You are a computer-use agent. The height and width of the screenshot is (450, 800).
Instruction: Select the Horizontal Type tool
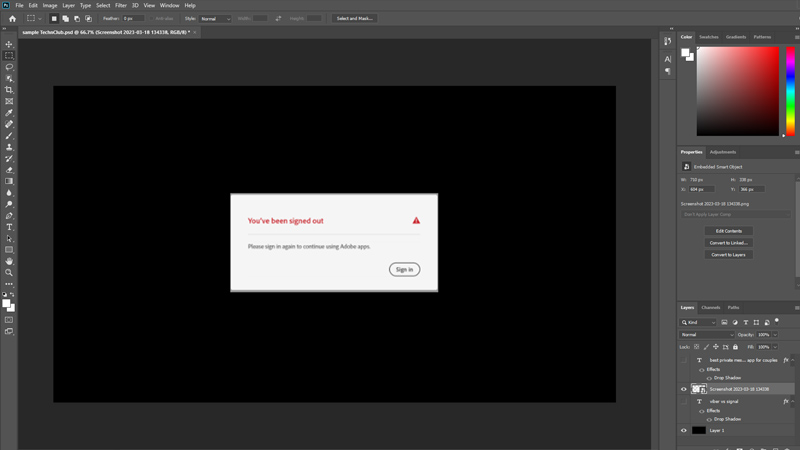pyautogui.click(x=9, y=227)
